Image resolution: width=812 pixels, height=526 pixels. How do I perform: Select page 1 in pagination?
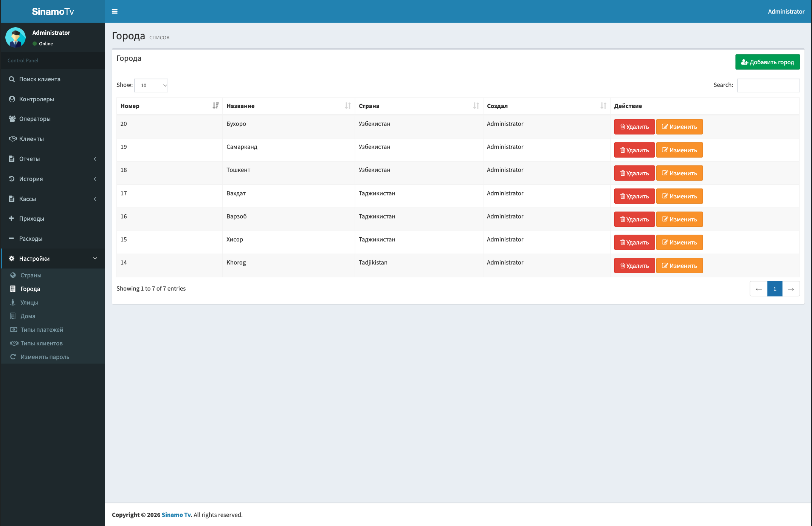click(775, 289)
